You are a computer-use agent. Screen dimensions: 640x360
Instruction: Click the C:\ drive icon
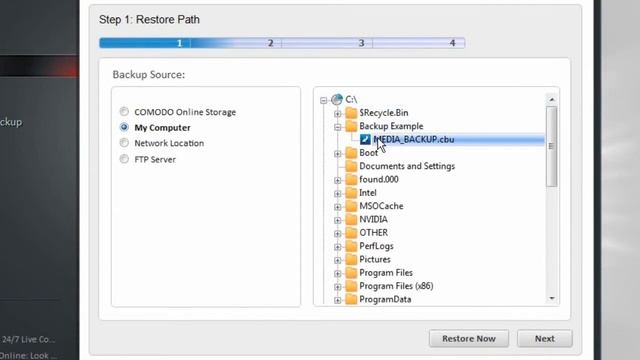tap(337, 99)
